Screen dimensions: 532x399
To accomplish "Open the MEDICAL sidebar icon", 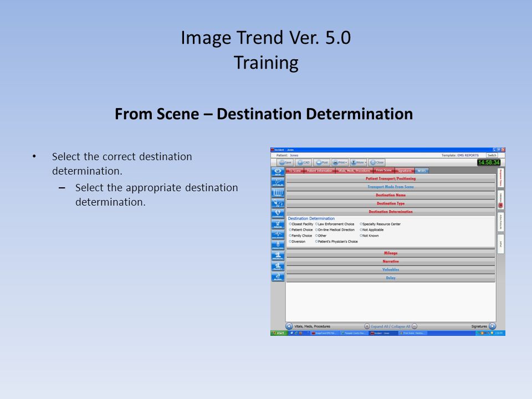I will pyautogui.click(x=278, y=256).
